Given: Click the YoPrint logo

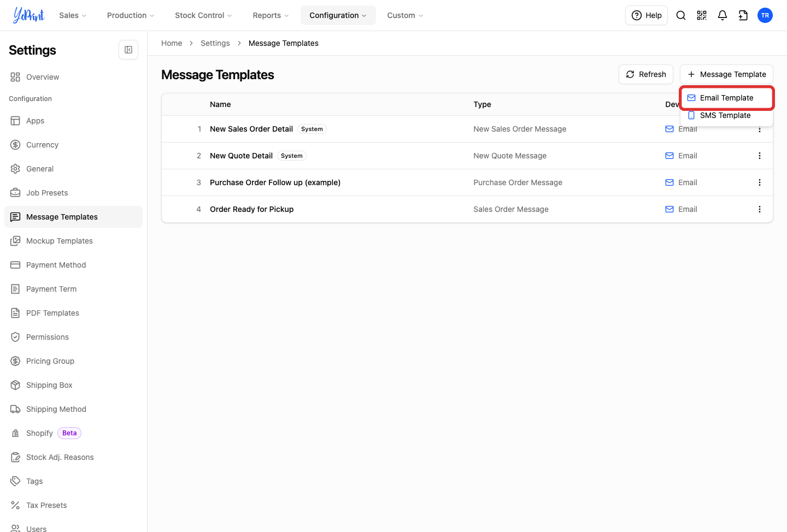Looking at the screenshot, I should coord(28,15).
